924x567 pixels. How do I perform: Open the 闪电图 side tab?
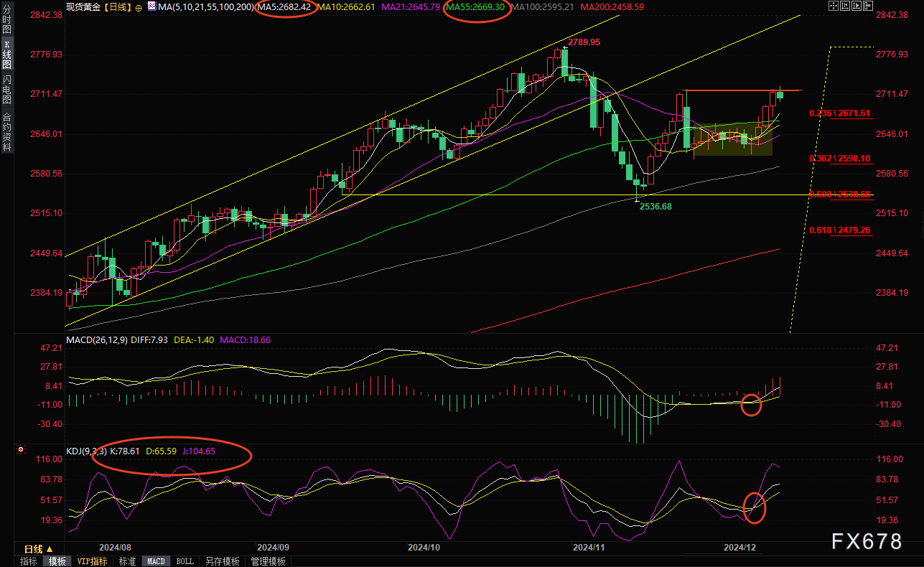[x=6, y=89]
